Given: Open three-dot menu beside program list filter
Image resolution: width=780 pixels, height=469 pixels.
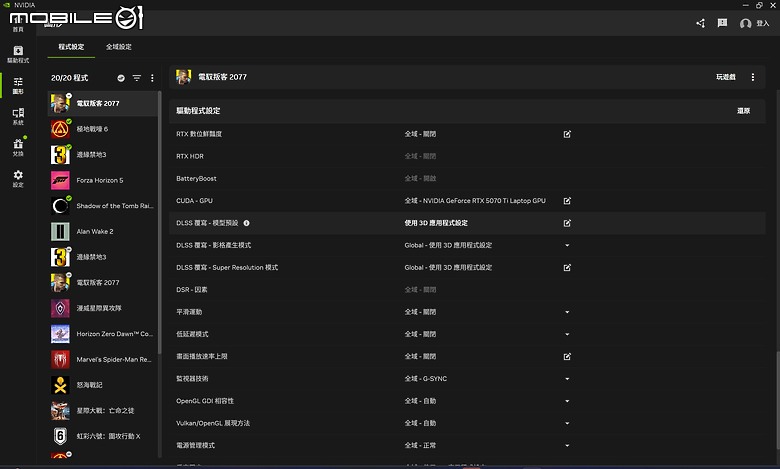Looking at the screenshot, I should 152,78.
